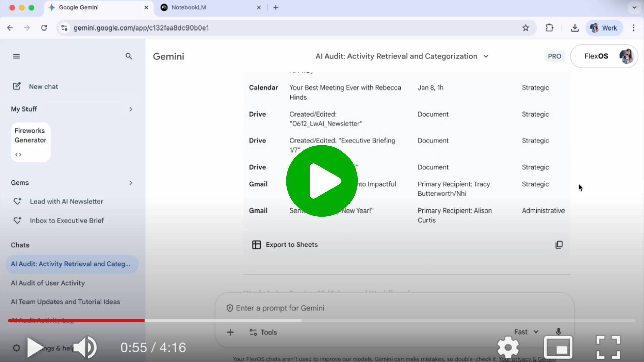644x362 pixels.
Task: Click the large green play button
Action: (322, 181)
